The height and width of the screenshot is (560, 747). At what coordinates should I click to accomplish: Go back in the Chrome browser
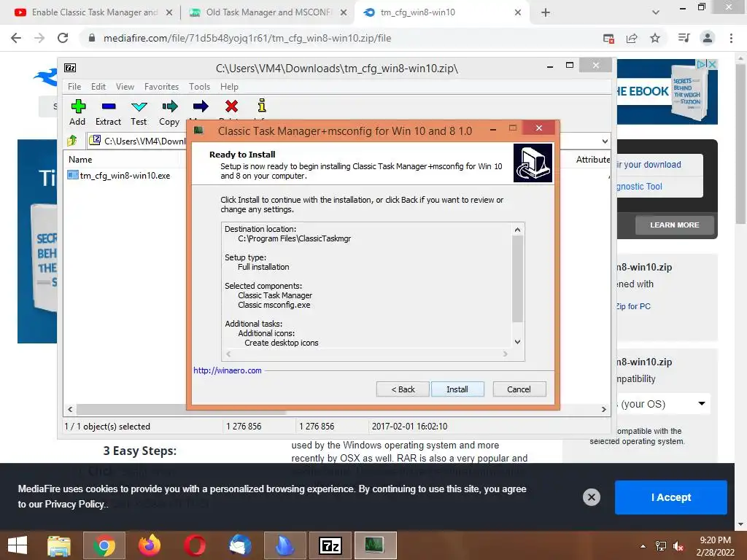click(x=16, y=38)
